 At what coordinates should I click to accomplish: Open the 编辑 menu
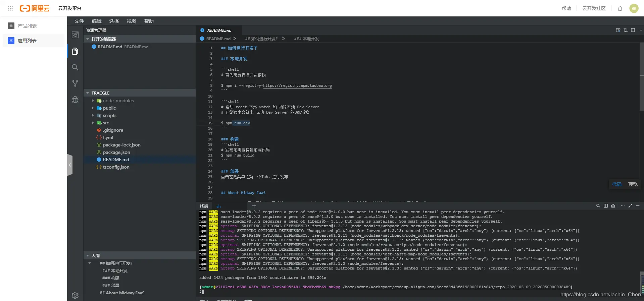tap(97, 21)
